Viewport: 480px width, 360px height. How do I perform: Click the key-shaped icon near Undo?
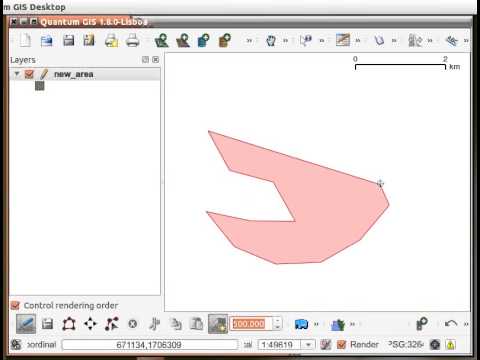[x=422, y=324]
